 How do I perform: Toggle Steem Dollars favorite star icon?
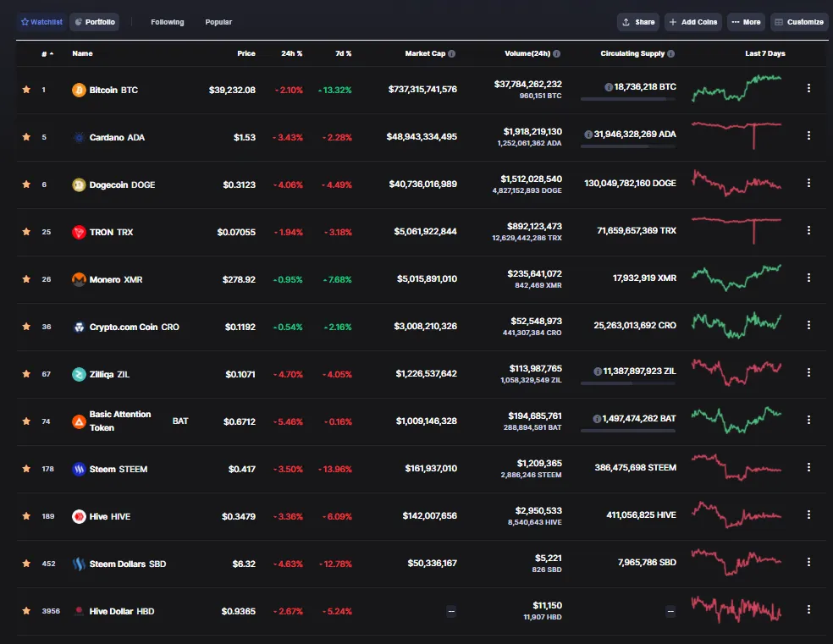[x=26, y=564]
